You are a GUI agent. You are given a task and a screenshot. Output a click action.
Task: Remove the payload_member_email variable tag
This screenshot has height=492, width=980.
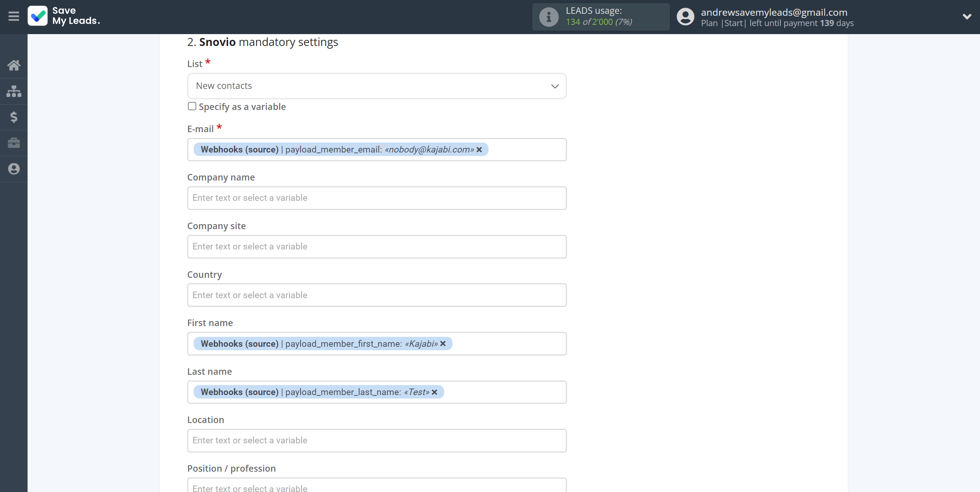click(x=479, y=150)
